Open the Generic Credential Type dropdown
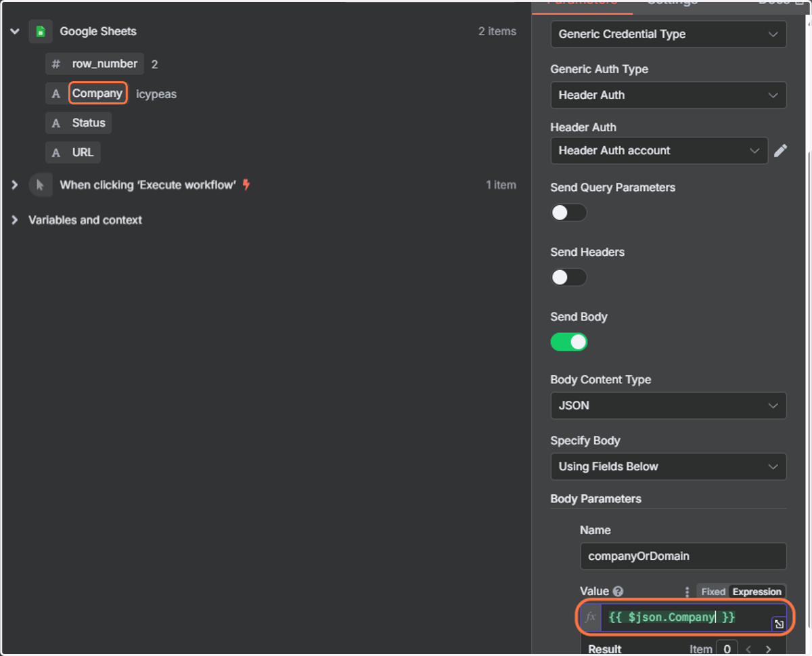Image resolution: width=812 pixels, height=656 pixels. [x=669, y=35]
